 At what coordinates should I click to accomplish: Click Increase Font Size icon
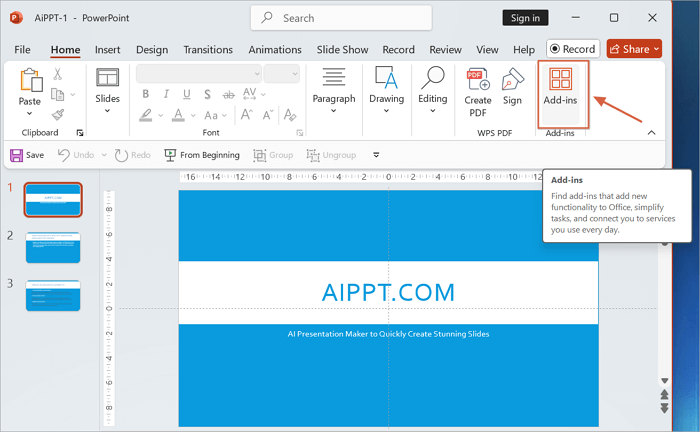pyautogui.click(x=246, y=115)
